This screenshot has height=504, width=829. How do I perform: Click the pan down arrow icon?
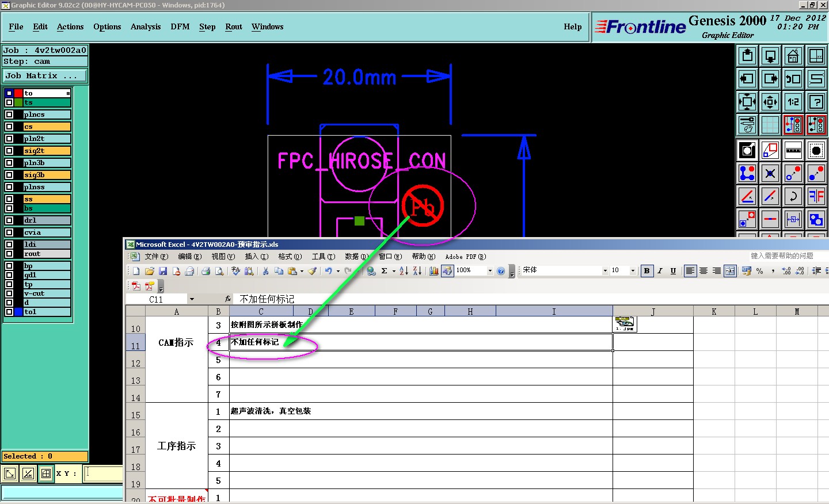770,56
